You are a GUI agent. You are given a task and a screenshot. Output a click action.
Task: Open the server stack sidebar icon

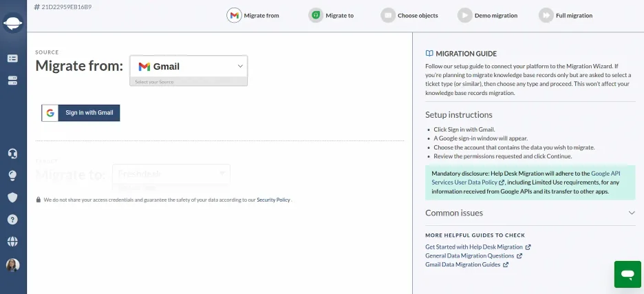[x=13, y=81]
